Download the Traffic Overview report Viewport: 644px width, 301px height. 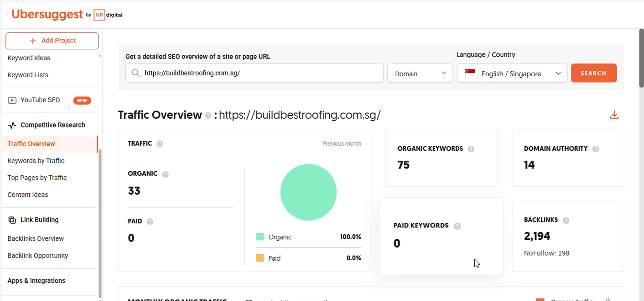point(614,115)
